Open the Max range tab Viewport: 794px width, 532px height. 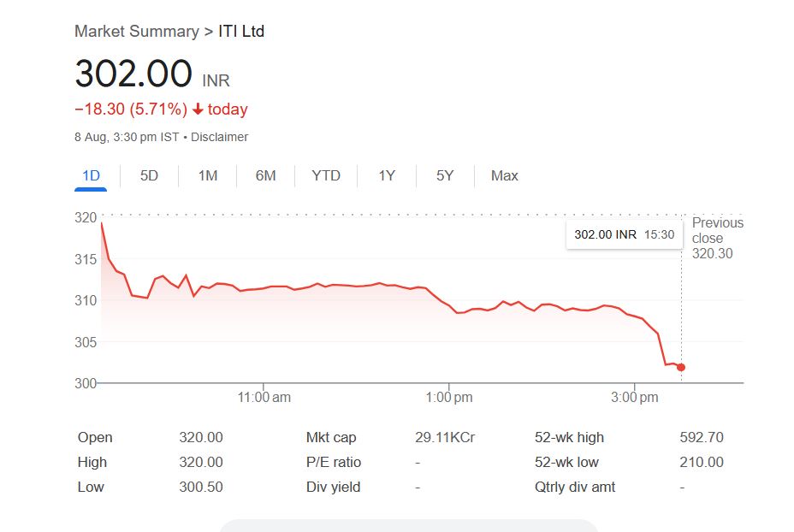[504, 176]
